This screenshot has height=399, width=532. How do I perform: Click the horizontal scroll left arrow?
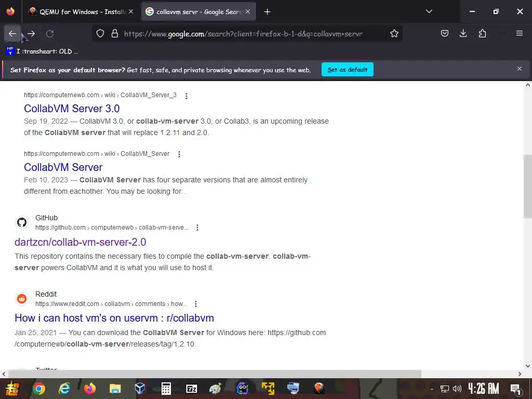click(x=4, y=374)
